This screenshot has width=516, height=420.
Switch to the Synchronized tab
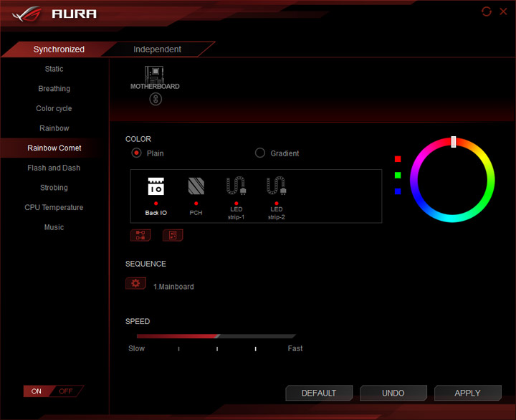tap(59, 49)
